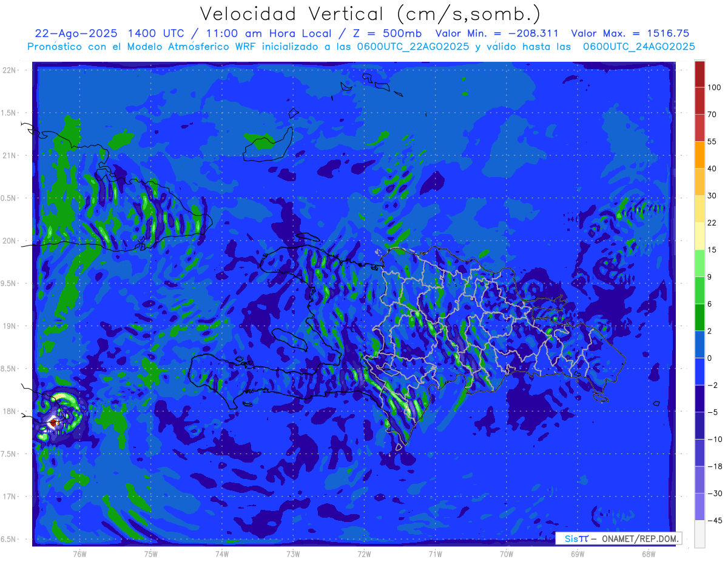This screenshot has height=562, width=728.
Task: Click the dark navy segment between -2 and -5
Action: (x=699, y=398)
